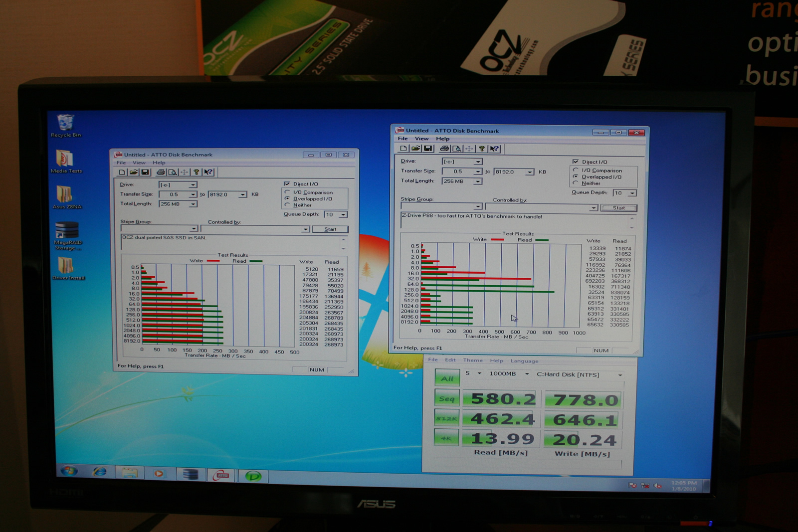
Task: Open Drive [-e-] dropdown in left ATTO window
Action: click(193, 185)
